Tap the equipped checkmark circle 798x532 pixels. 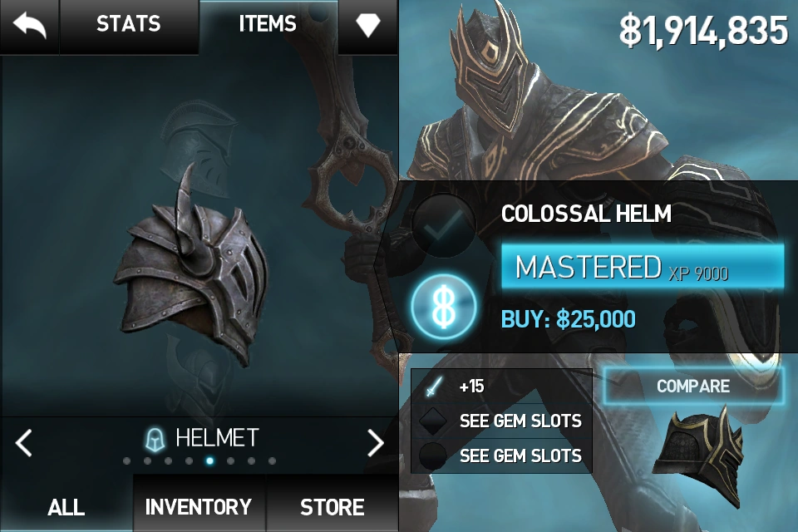click(x=444, y=224)
